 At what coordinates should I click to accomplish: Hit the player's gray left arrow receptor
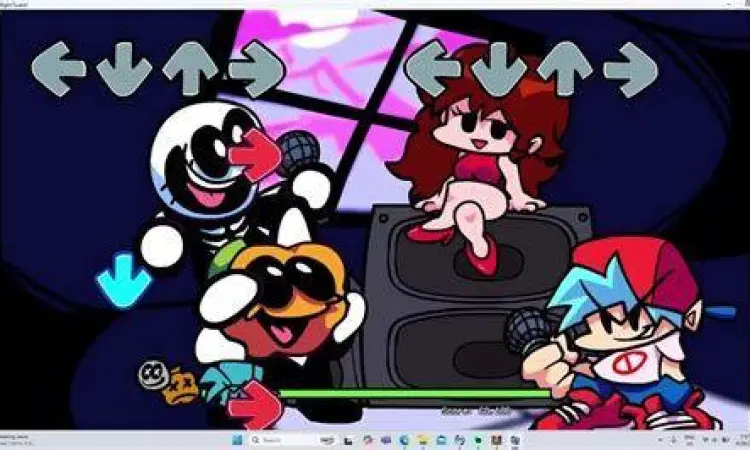[x=437, y=68]
